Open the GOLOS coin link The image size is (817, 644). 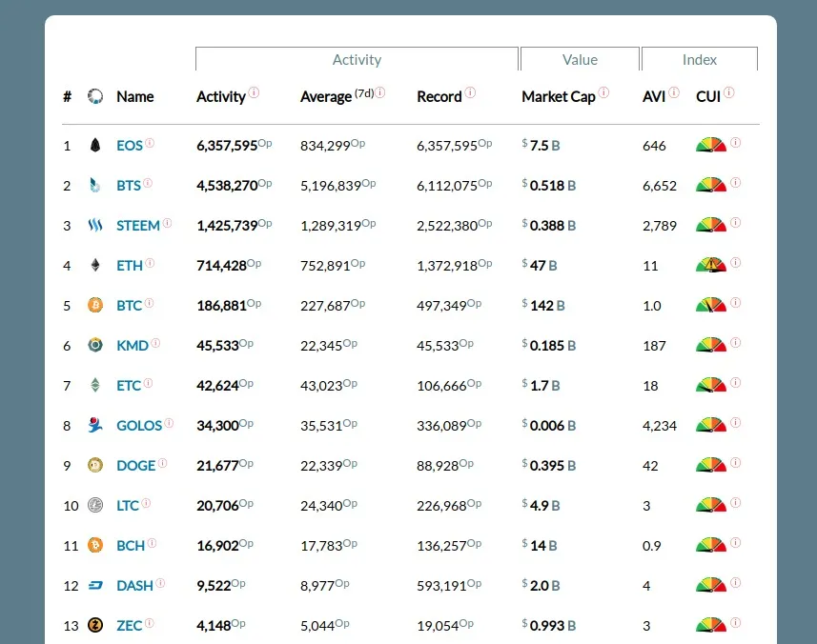tap(139, 426)
